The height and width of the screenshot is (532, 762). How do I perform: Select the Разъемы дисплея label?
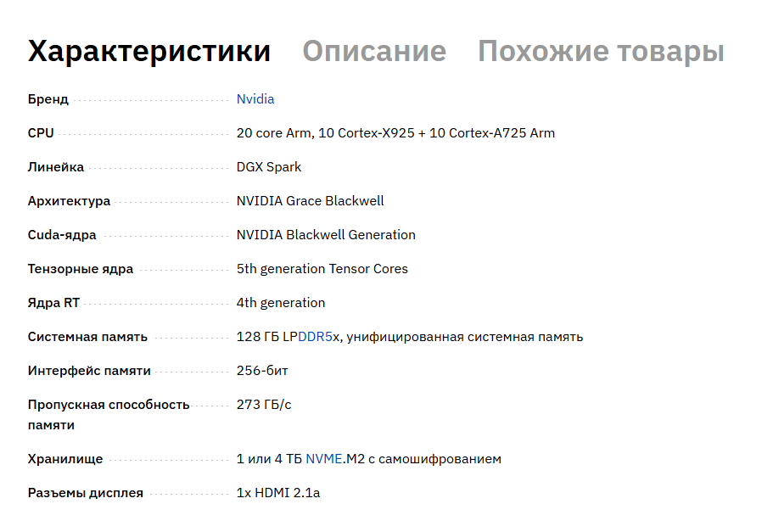86,493
